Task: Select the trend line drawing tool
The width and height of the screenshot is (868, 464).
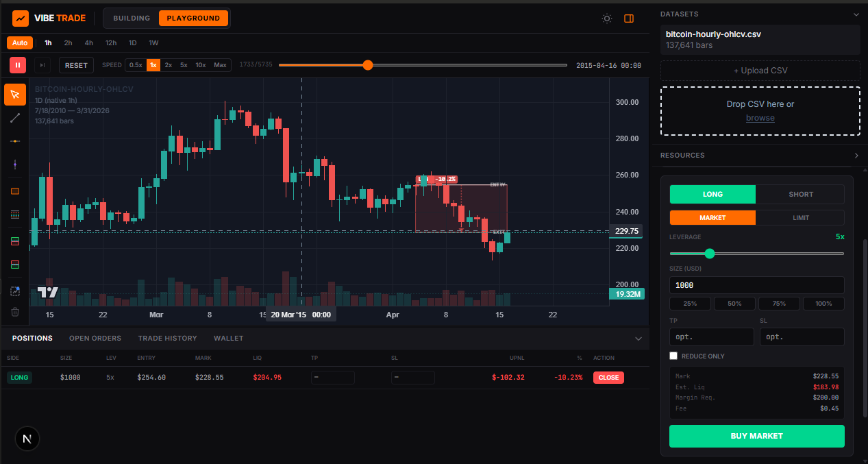Action: 14,118
